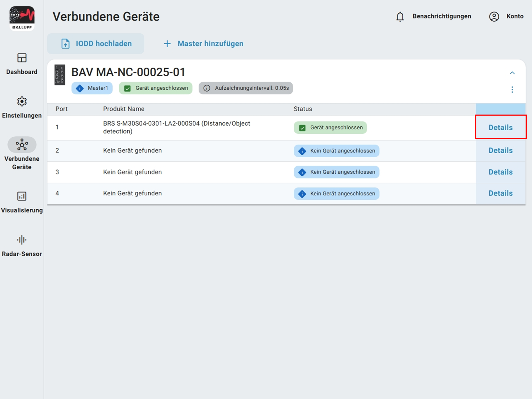Image resolution: width=532 pixels, height=399 pixels.
Task: Click port 1 Gerät angeschlossen status badge
Action: [x=330, y=128]
